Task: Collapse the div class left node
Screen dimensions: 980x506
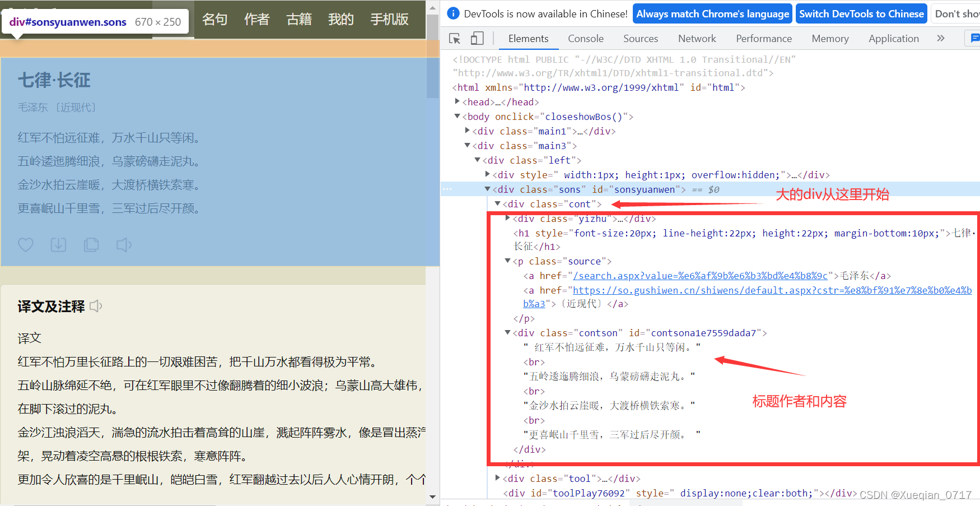Action: (478, 160)
